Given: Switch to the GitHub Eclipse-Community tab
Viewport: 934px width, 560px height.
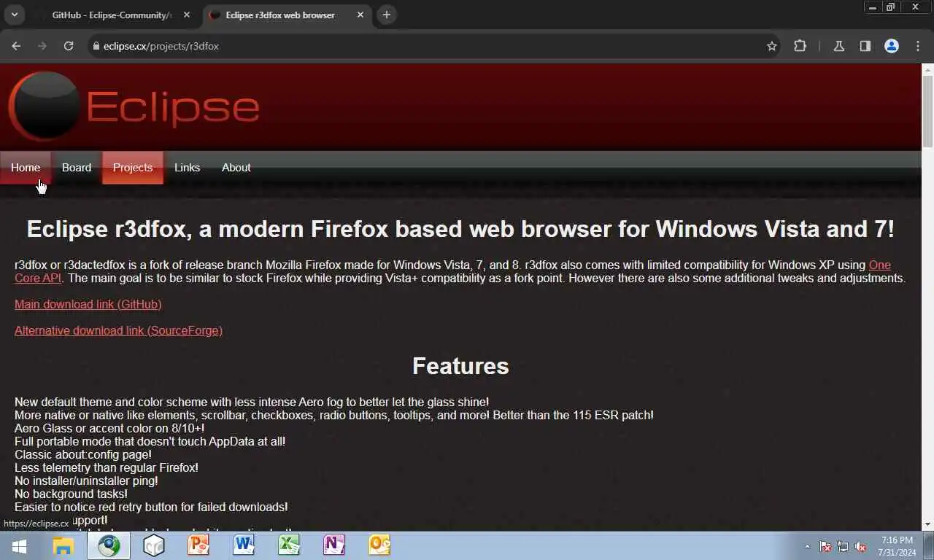Looking at the screenshot, I should pos(112,15).
